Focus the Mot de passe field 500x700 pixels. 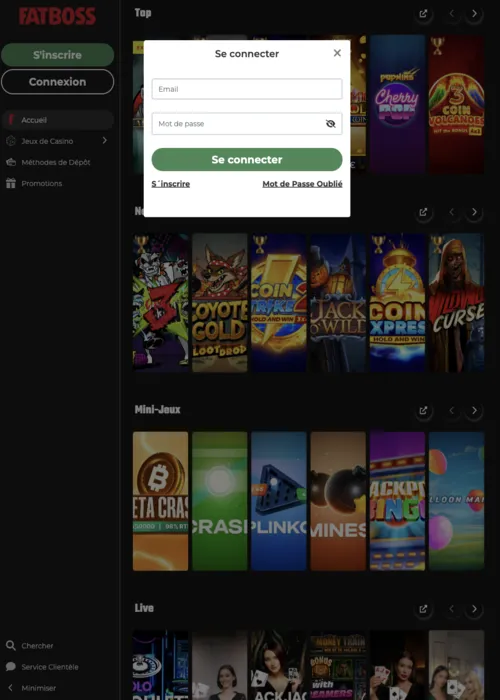pos(247,124)
